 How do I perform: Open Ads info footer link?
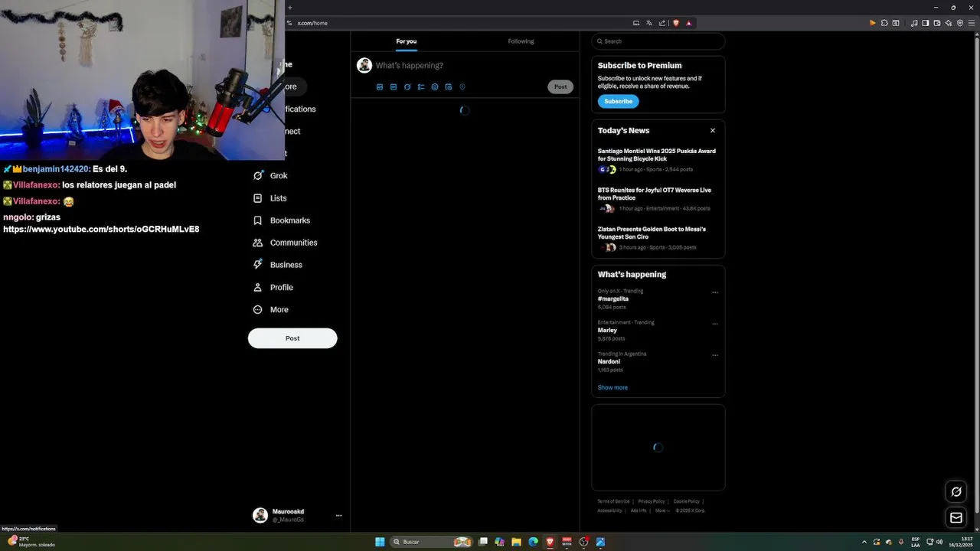(639, 510)
